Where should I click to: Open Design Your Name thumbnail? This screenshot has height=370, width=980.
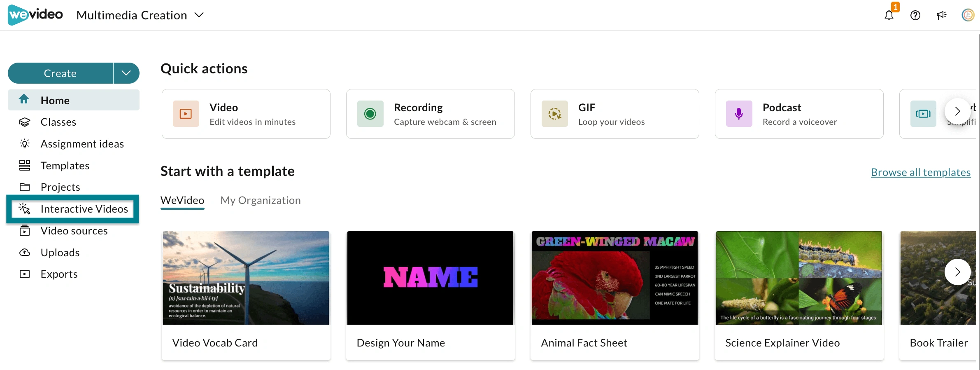tap(431, 278)
